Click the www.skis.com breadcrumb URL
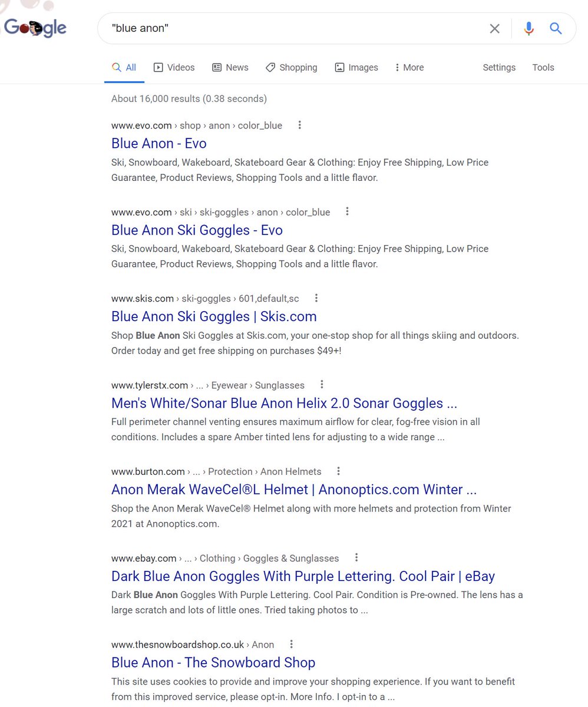The width and height of the screenshot is (588, 707). click(205, 299)
